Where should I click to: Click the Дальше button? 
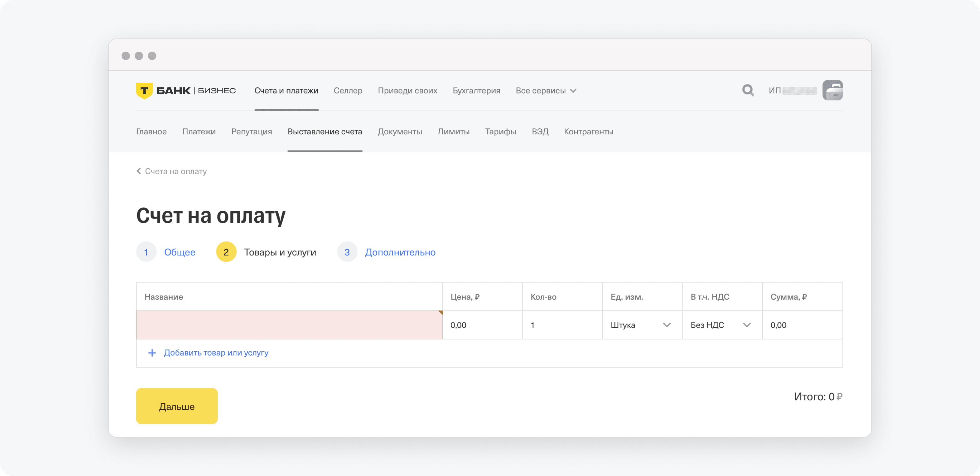(x=177, y=406)
